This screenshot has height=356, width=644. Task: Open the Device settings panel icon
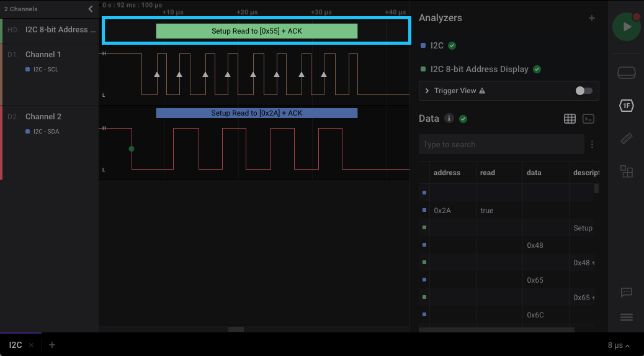pos(627,73)
